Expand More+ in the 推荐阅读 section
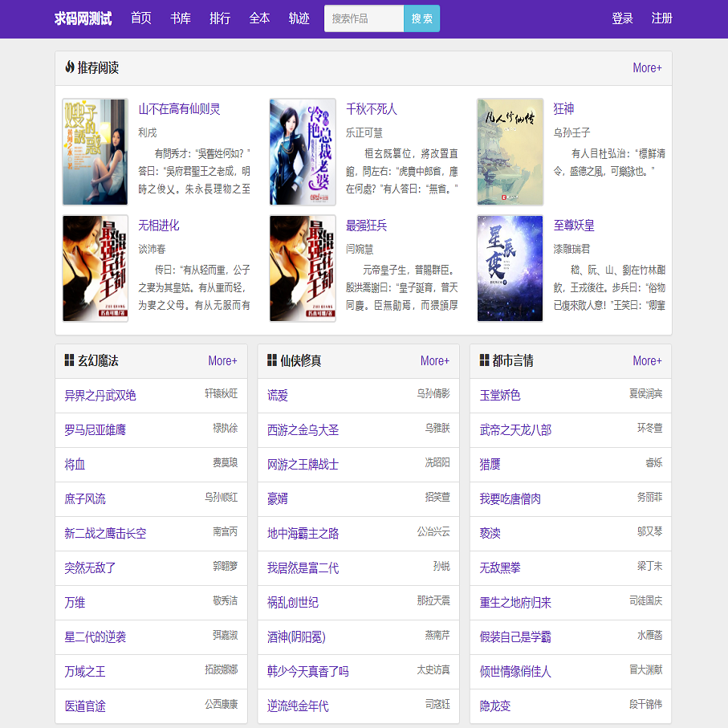728x728 pixels. [x=647, y=68]
